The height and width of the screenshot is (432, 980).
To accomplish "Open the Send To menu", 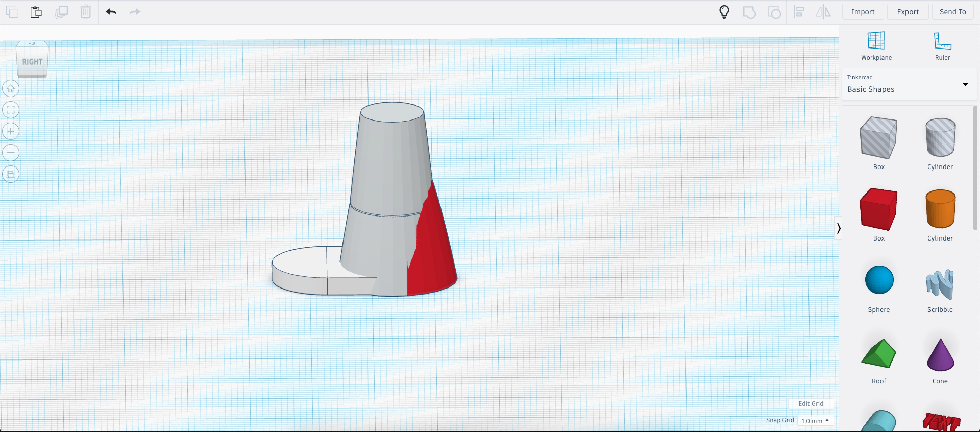I will click(x=952, y=12).
